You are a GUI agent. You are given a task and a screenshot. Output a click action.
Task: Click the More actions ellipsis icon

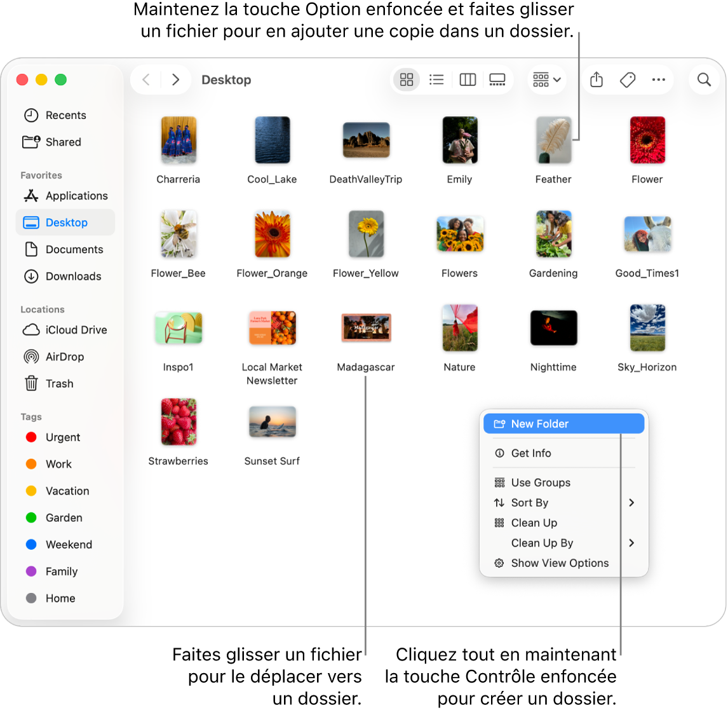[658, 79]
